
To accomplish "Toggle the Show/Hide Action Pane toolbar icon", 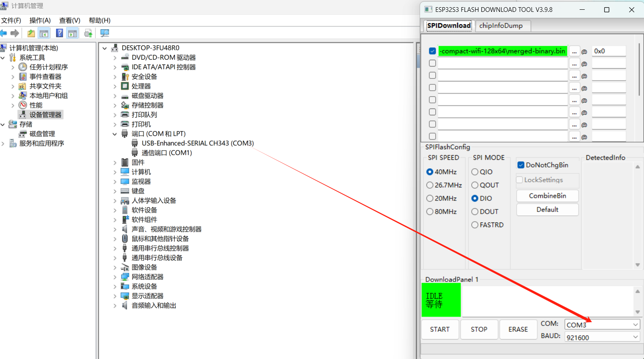I will point(72,33).
